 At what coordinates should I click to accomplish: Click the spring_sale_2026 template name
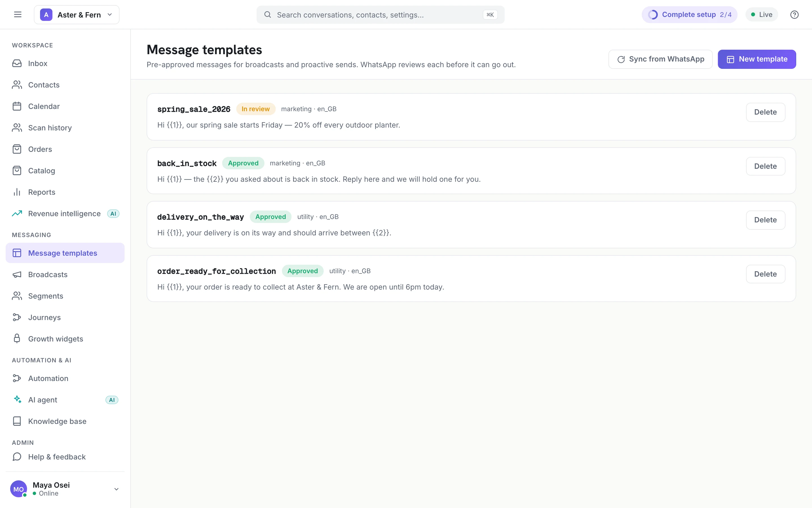click(194, 109)
